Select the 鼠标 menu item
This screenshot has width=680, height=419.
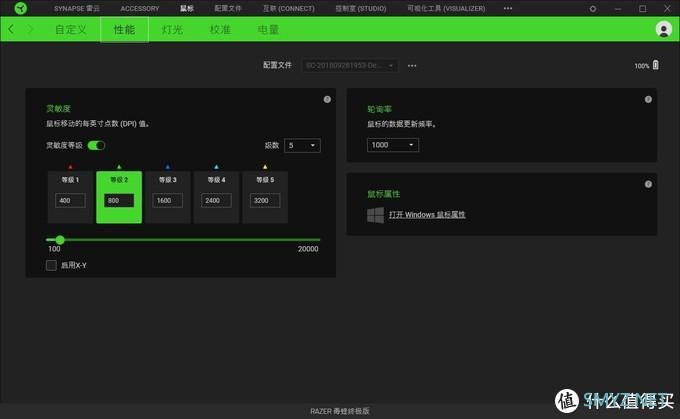coord(187,8)
